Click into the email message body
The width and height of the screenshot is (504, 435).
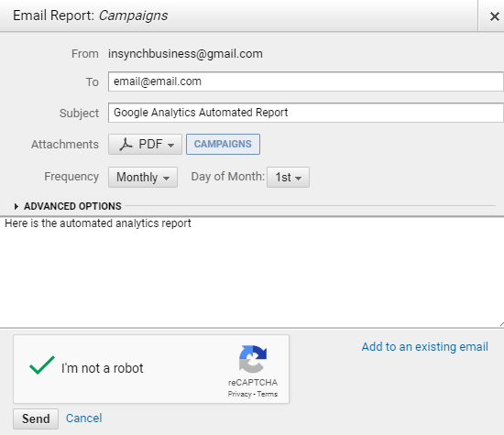(x=252, y=272)
